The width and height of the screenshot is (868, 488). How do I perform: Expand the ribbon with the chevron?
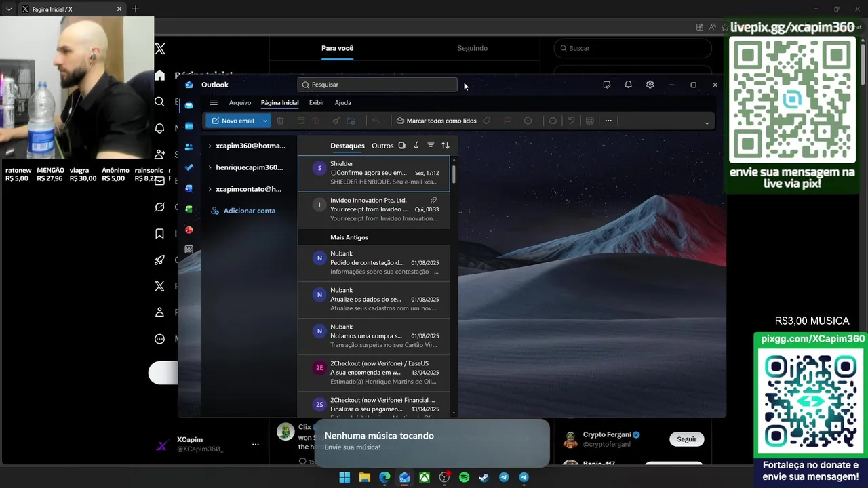click(707, 123)
